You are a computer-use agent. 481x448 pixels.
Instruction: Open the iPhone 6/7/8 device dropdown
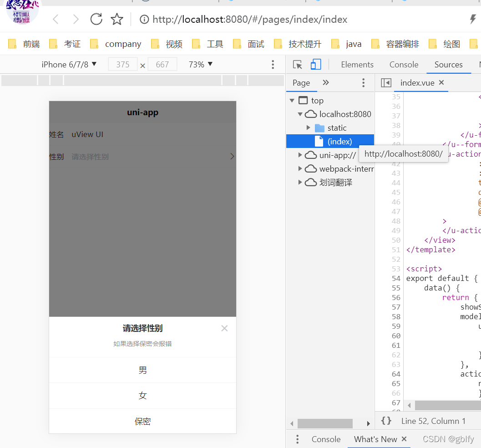click(69, 65)
